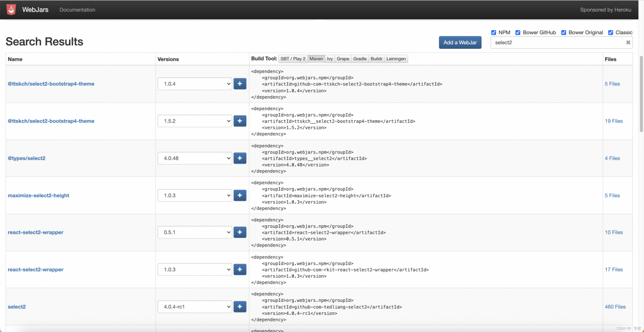Click plus icon beside version 4.0.4-rc1
644x332 pixels.
239,306
